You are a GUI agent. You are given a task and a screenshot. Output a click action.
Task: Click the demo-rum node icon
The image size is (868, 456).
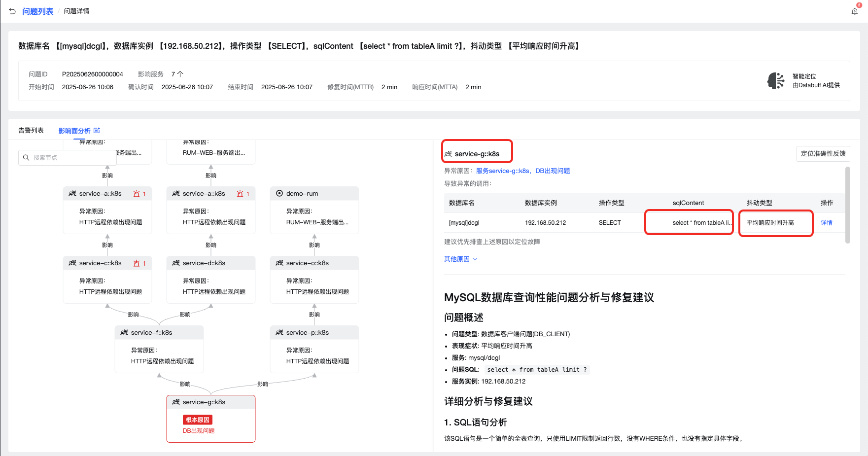pos(279,194)
